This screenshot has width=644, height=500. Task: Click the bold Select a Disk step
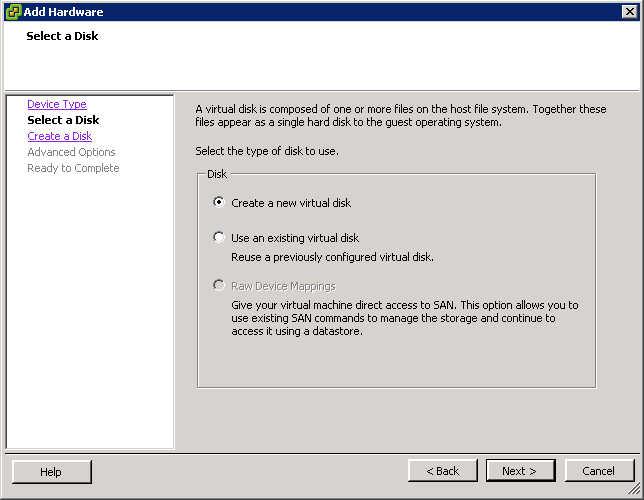pyautogui.click(x=63, y=120)
